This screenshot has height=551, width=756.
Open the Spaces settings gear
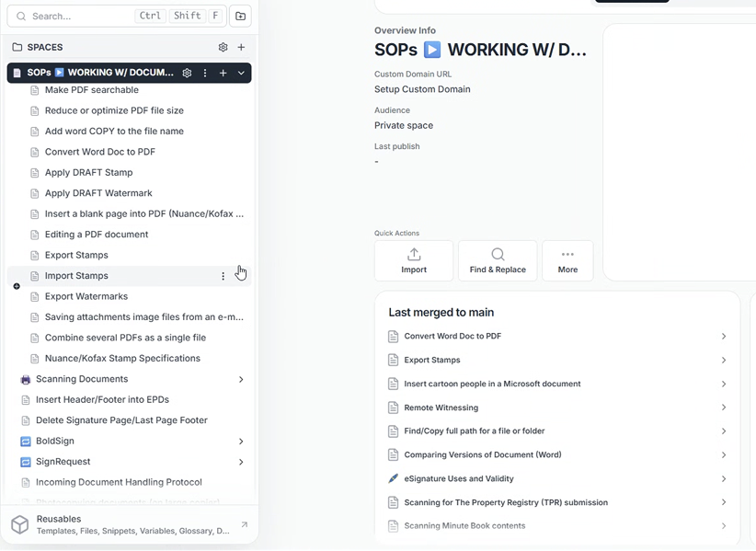click(223, 47)
